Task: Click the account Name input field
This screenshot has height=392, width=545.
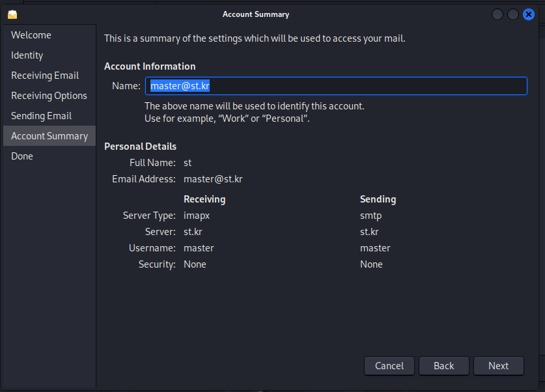Action: (336, 86)
